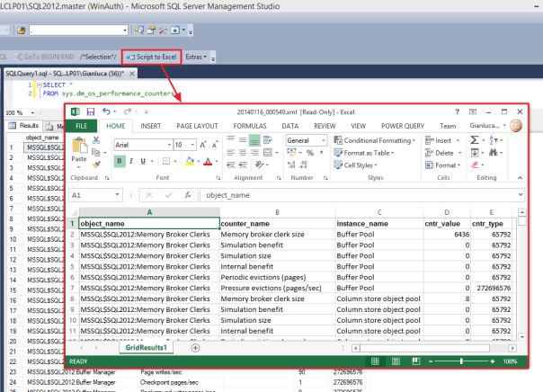Close the SQLQuery1.sql document tab
Viewport: 543px width, 392px height.
132,74
